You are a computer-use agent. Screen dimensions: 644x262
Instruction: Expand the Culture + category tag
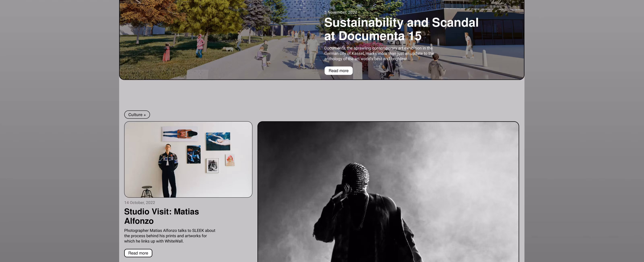[x=137, y=114]
